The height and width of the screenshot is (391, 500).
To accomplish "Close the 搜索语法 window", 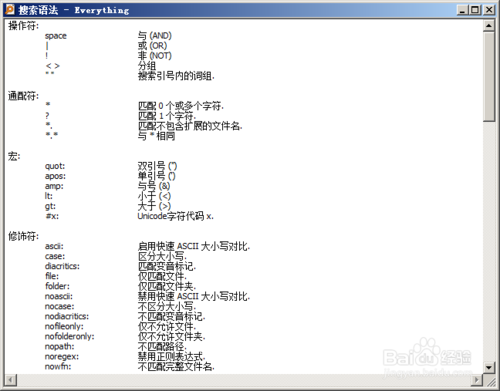I will (489, 10).
